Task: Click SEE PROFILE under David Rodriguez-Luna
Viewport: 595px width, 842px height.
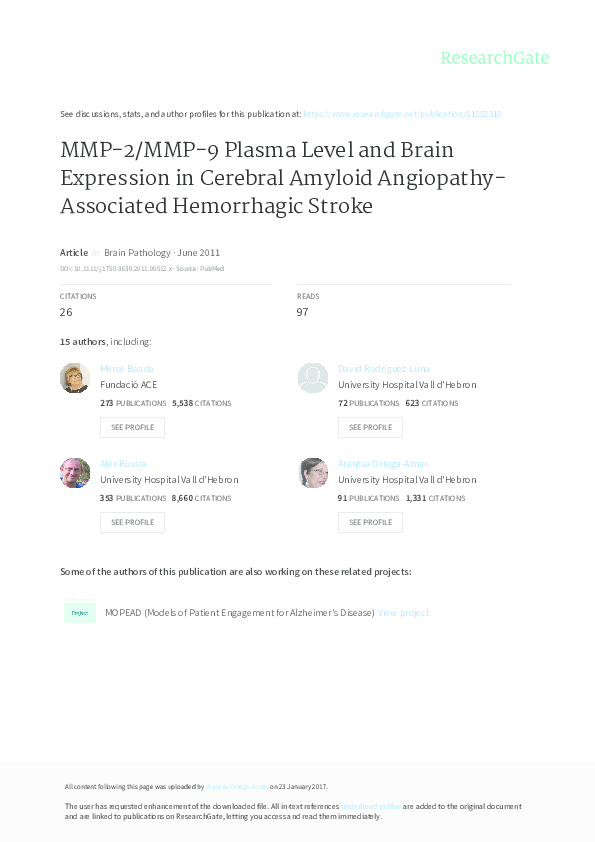Action: coord(370,427)
